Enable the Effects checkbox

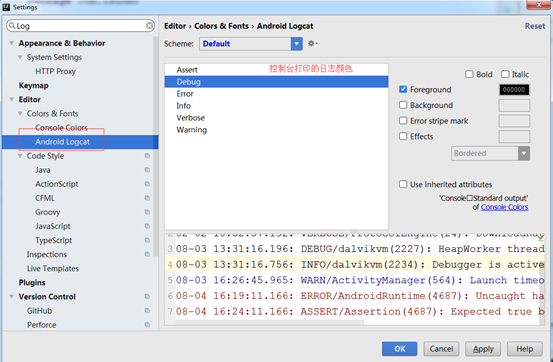click(403, 136)
